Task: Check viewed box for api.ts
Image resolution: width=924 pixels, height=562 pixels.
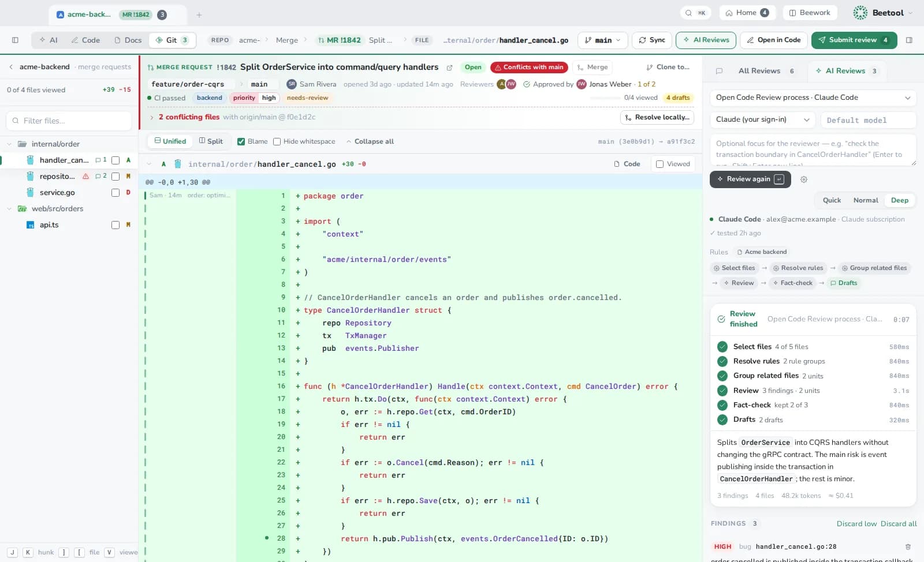Action: [x=115, y=225]
